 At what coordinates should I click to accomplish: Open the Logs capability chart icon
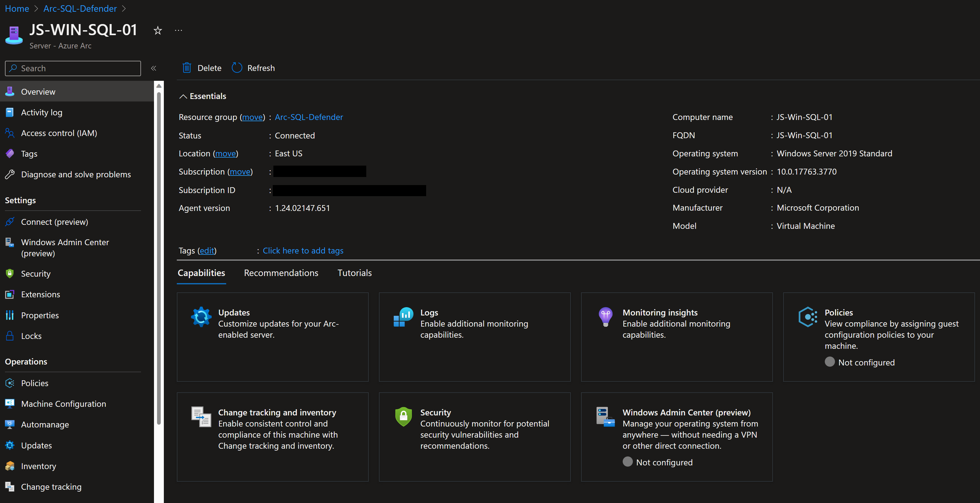coord(403,317)
